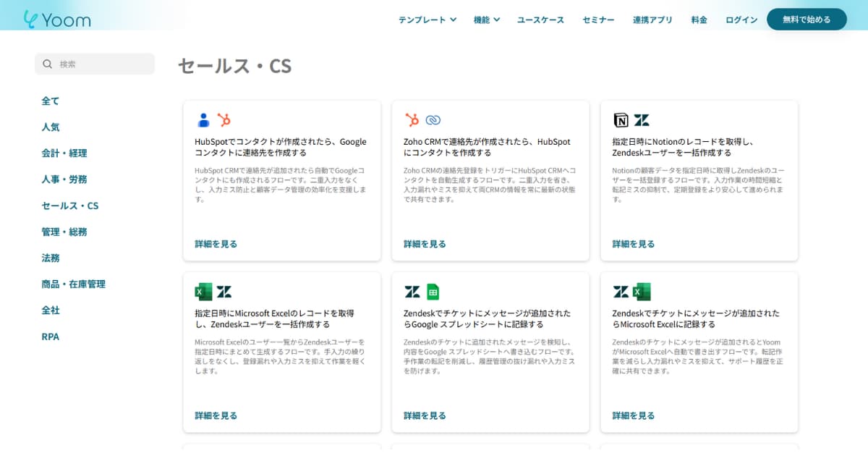
Task: Click the Yoom logo in header
Action: [56, 19]
